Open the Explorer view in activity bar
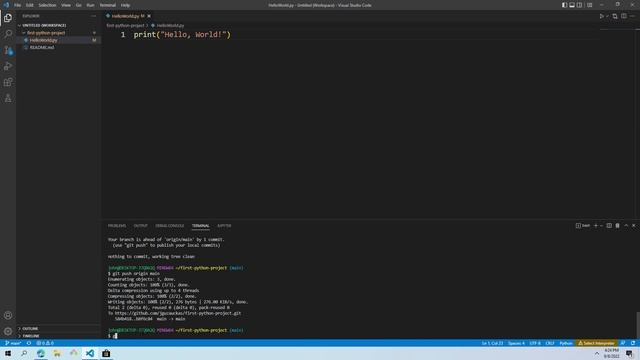 pyautogui.click(x=8, y=18)
